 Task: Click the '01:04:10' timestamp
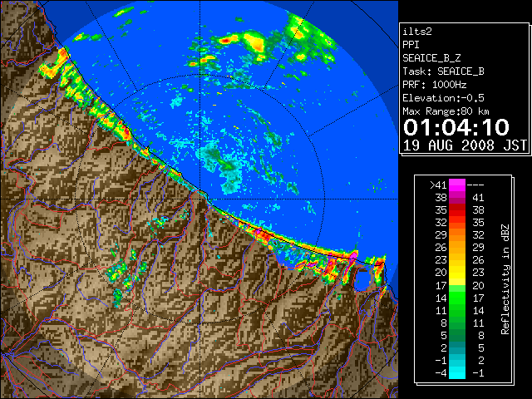point(456,127)
